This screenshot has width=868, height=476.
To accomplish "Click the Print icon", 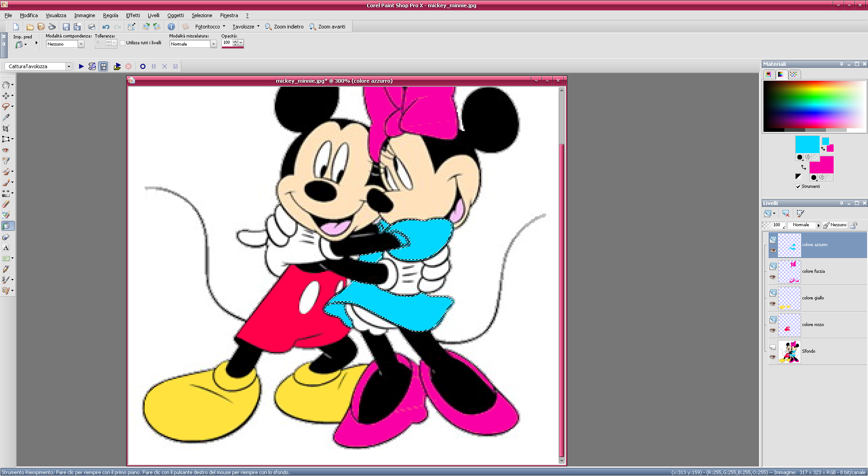I will [x=91, y=27].
